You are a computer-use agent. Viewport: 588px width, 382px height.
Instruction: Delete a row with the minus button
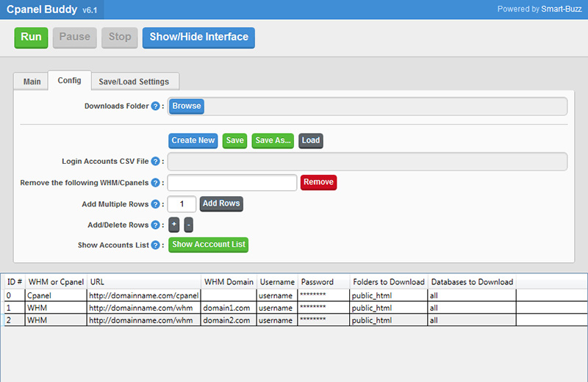click(189, 225)
